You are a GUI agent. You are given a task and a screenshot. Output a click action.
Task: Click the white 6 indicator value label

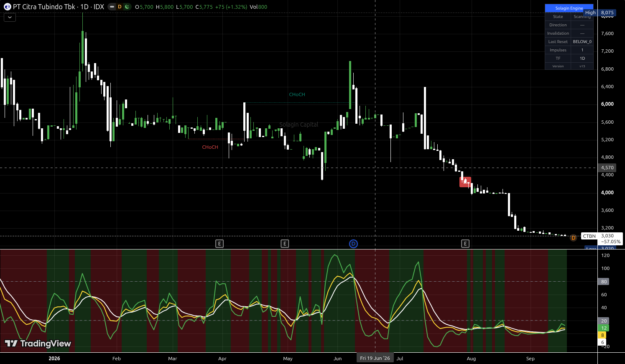602,342
